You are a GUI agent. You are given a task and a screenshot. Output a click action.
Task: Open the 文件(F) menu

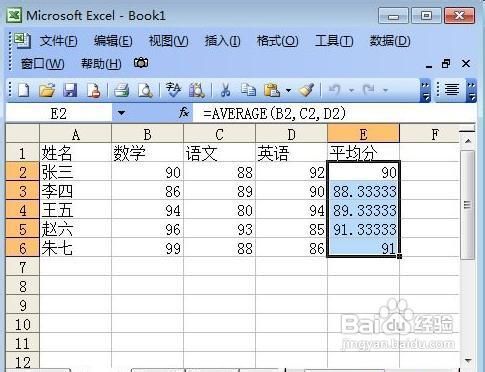tap(59, 41)
